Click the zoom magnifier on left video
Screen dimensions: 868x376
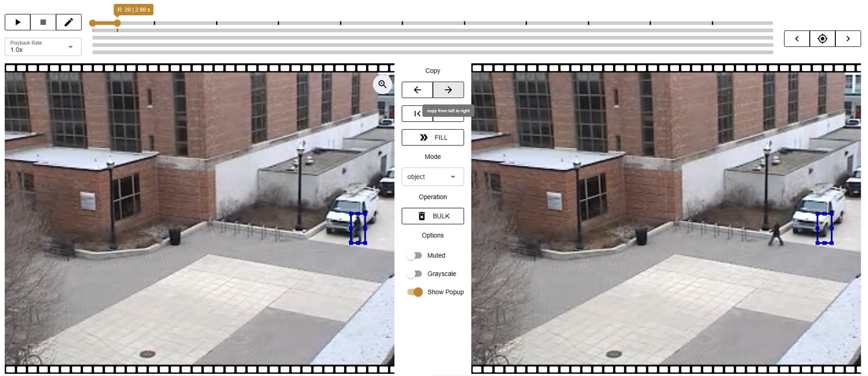coord(382,85)
